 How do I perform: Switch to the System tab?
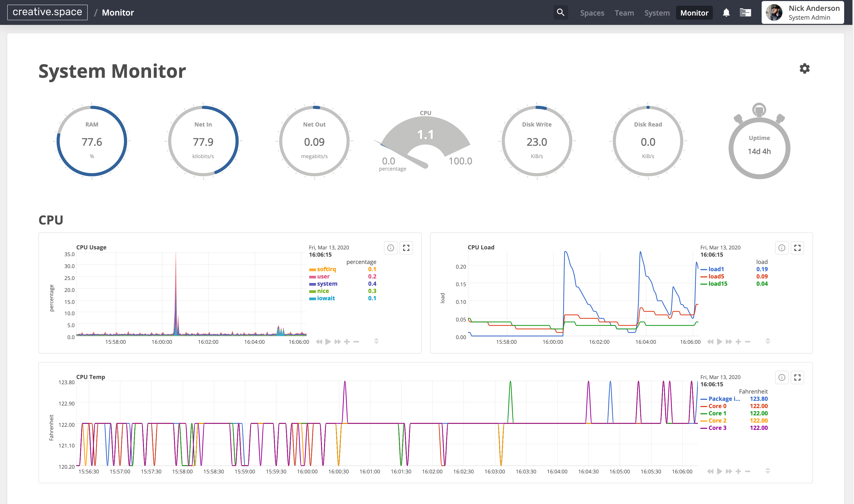[x=657, y=13]
